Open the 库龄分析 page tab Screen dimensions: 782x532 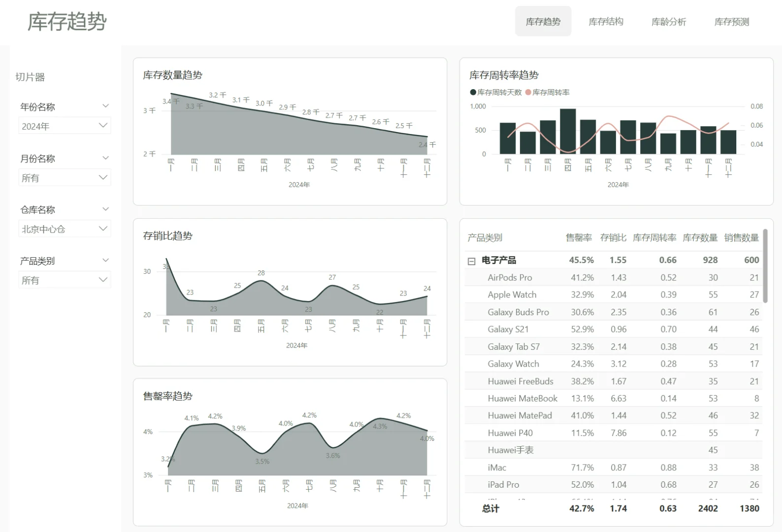(669, 22)
